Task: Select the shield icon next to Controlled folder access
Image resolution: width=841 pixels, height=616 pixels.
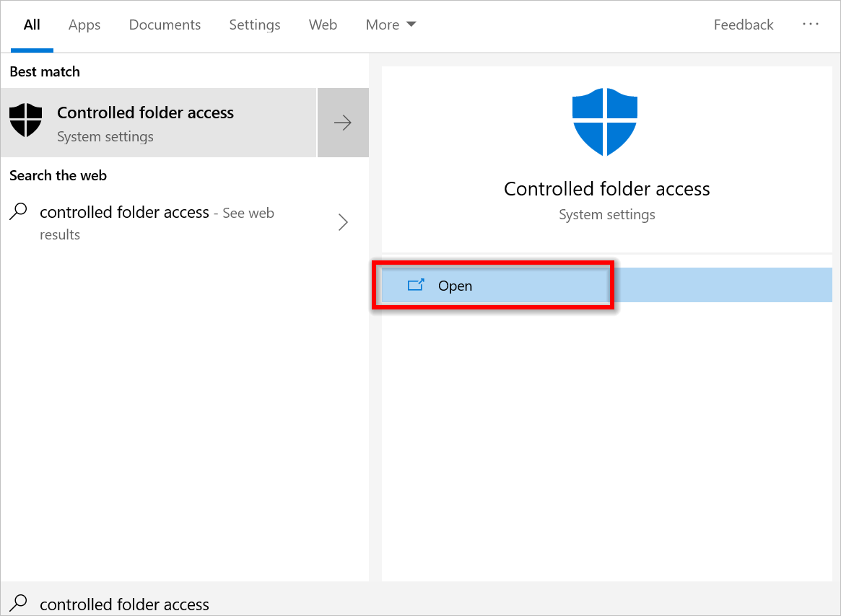Action: click(x=26, y=120)
